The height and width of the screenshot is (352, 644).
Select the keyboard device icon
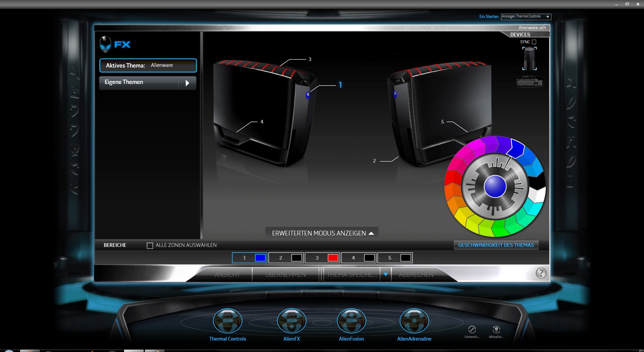point(529,82)
